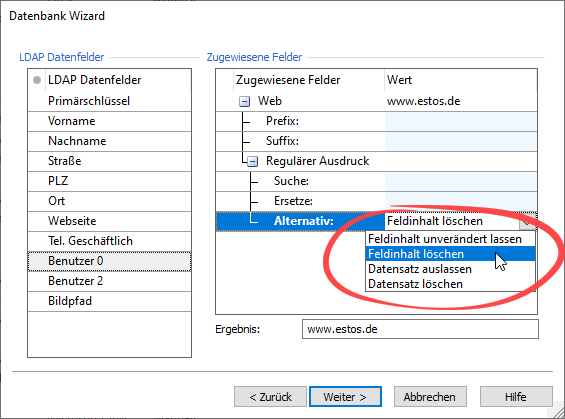Select Webseite in the LDAP Datenfelder list

[x=109, y=221]
